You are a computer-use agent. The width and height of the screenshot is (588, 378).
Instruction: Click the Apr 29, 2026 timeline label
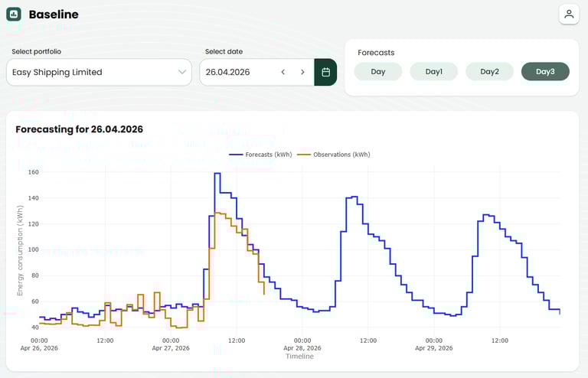pyautogui.click(x=434, y=347)
